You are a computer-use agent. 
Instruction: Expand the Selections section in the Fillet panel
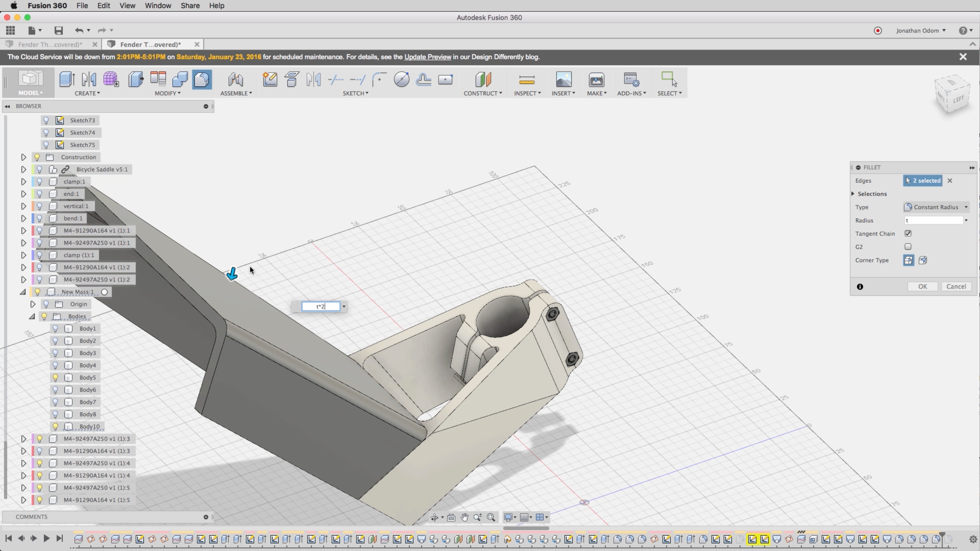[x=853, y=194]
